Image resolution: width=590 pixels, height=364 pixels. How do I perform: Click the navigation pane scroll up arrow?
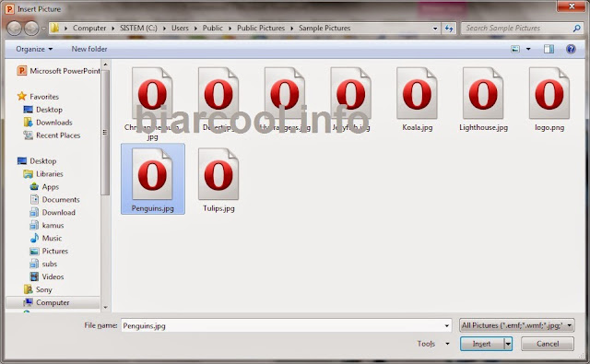click(x=105, y=65)
